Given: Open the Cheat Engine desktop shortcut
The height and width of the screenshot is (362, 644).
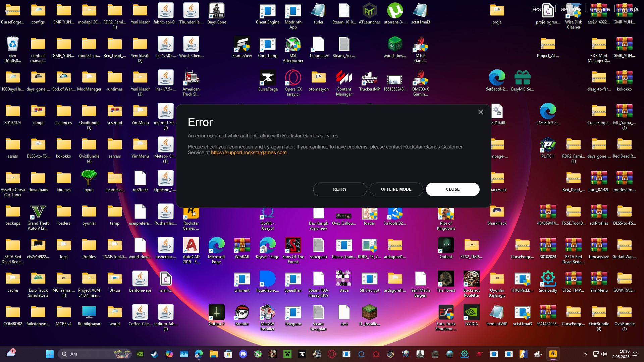Looking at the screenshot, I should pos(268,14).
